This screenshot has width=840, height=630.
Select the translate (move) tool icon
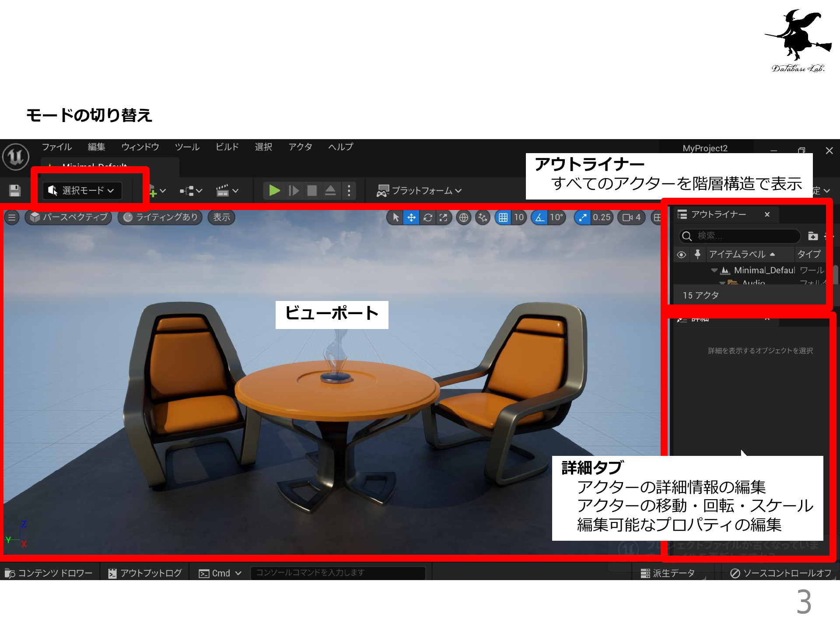[411, 217]
